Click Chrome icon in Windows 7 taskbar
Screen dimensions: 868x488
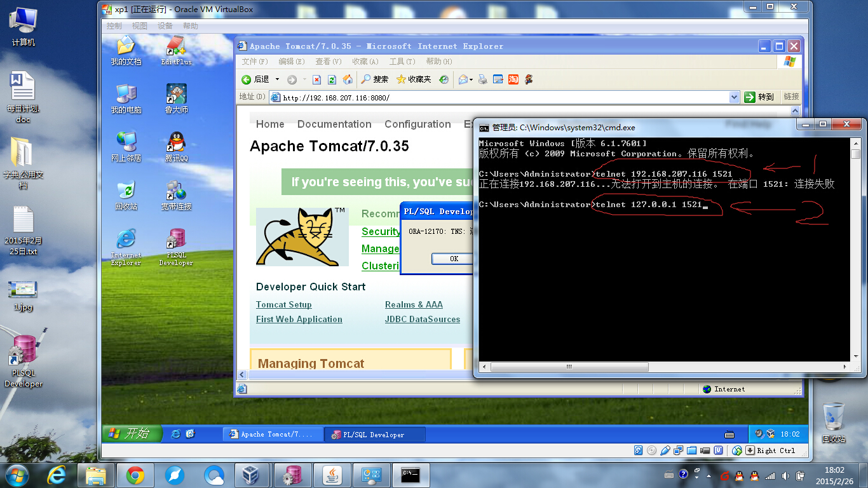135,475
